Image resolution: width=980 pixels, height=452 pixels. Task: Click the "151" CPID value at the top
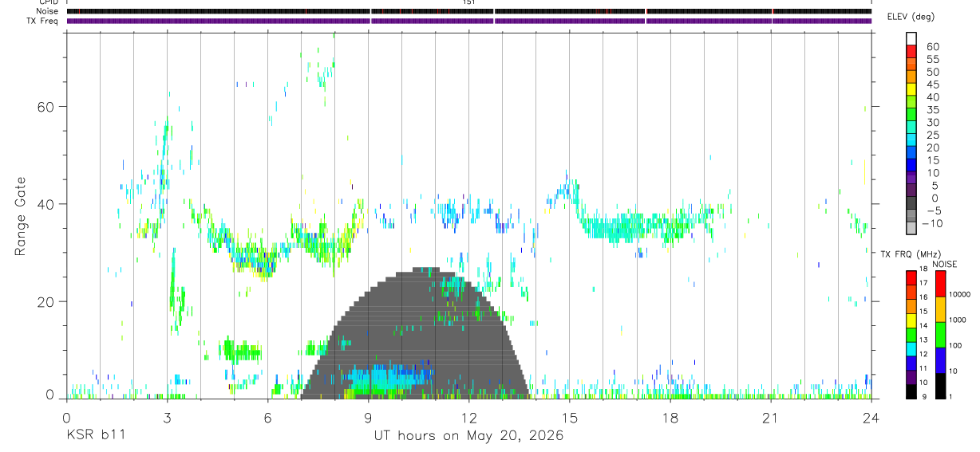tap(469, 2)
